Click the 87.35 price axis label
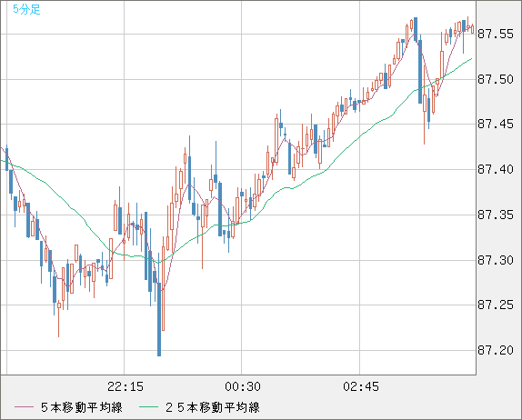522x420 pixels. click(x=496, y=215)
